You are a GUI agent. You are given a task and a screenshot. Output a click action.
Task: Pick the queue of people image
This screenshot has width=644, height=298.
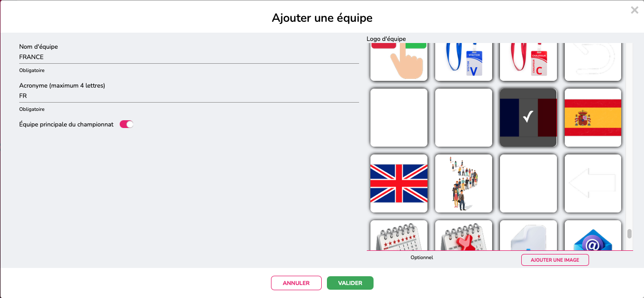point(464,183)
